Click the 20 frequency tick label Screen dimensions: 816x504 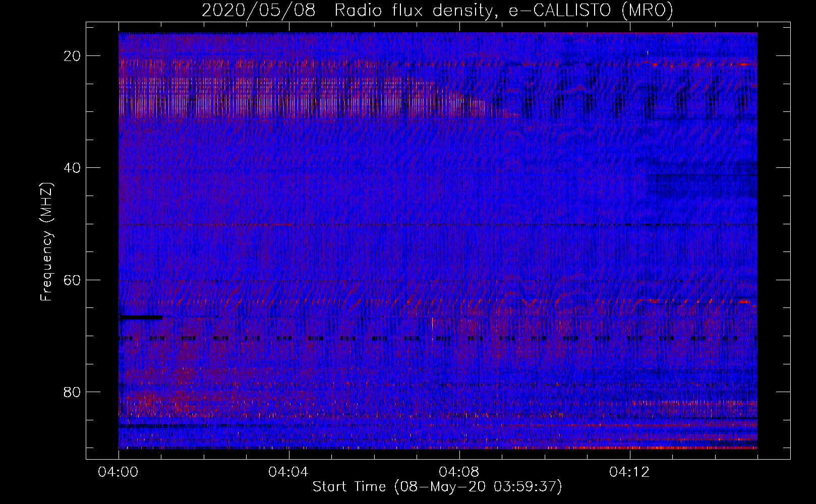tap(73, 56)
